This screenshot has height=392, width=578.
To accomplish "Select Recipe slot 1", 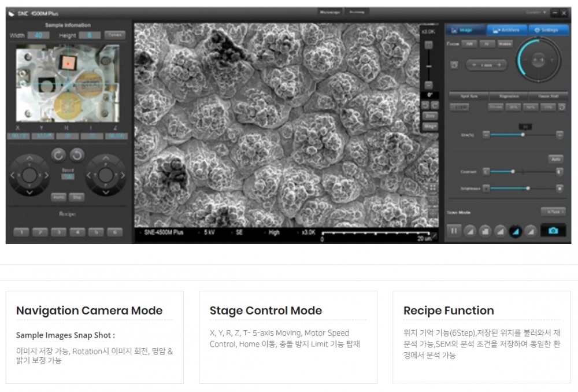I will point(21,232).
